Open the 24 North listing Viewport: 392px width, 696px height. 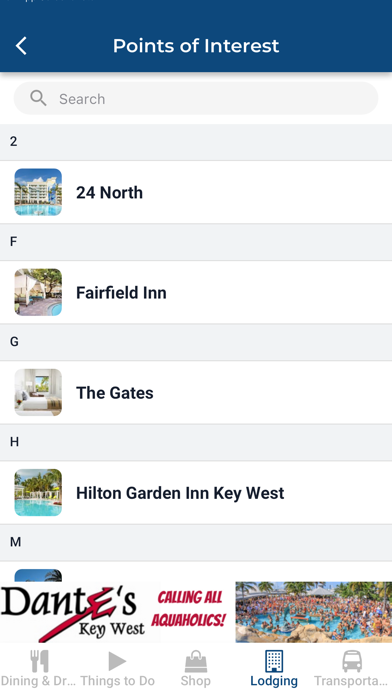pos(196,192)
